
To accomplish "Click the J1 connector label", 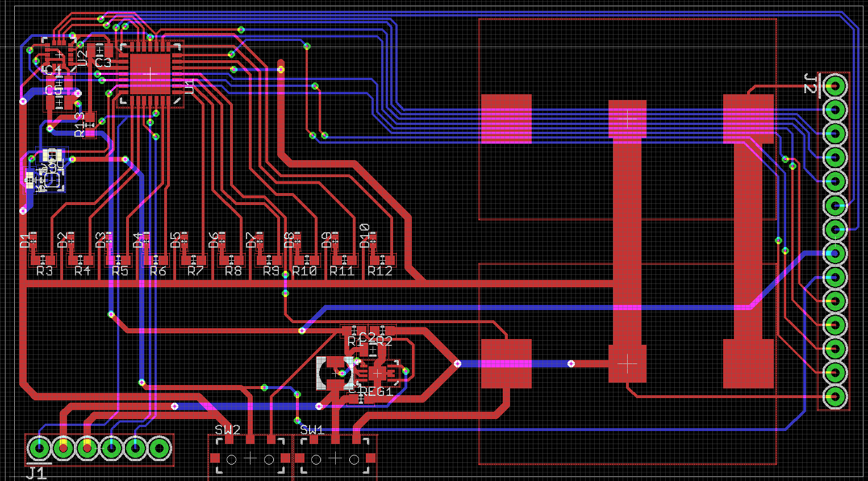I will pyautogui.click(x=36, y=472).
